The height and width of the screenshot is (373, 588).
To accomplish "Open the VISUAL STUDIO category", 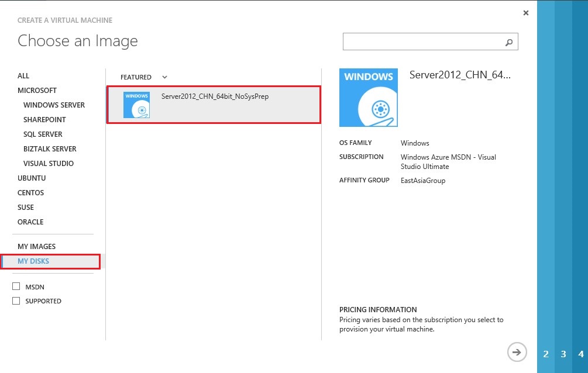I will [x=49, y=164].
